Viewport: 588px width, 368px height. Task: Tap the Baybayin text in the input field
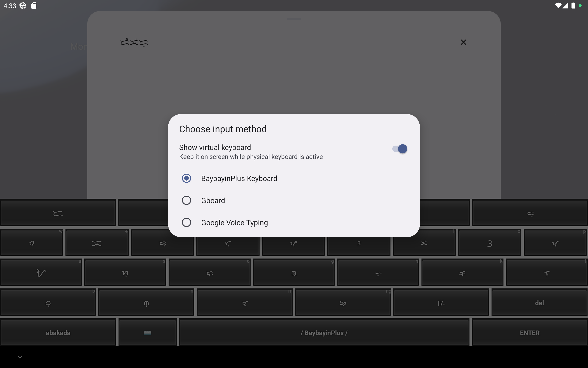pyautogui.click(x=134, y=42)
